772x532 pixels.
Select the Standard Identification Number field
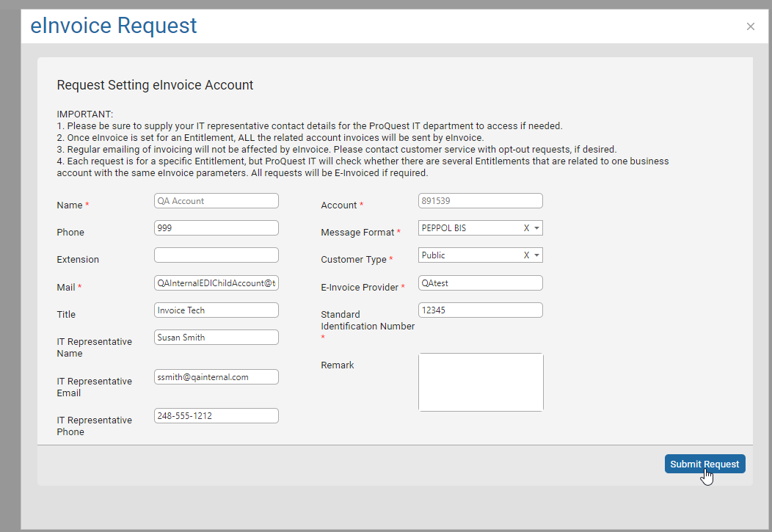[480, 310]
